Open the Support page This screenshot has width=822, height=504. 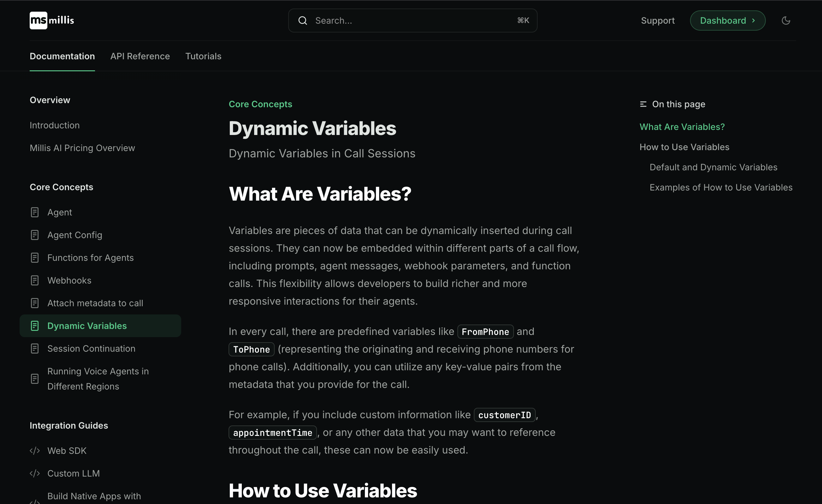tap(658, 20)
